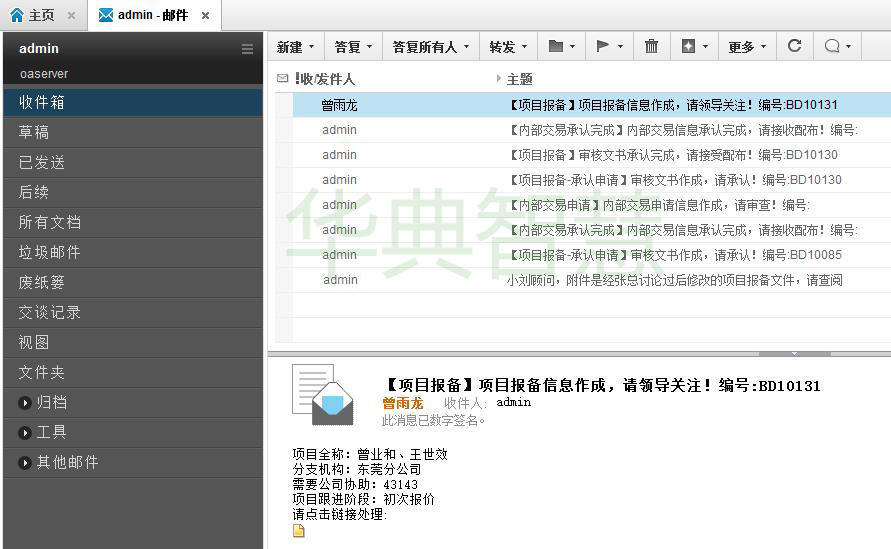
Task: Close the admin - 邮件 tab
Action: pos(205,16)
